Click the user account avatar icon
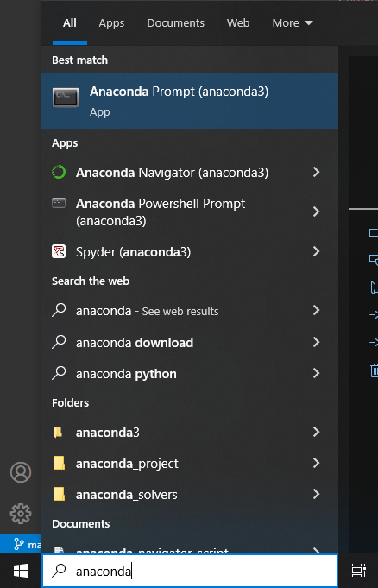378x588 pixels. tap(21, 472)
